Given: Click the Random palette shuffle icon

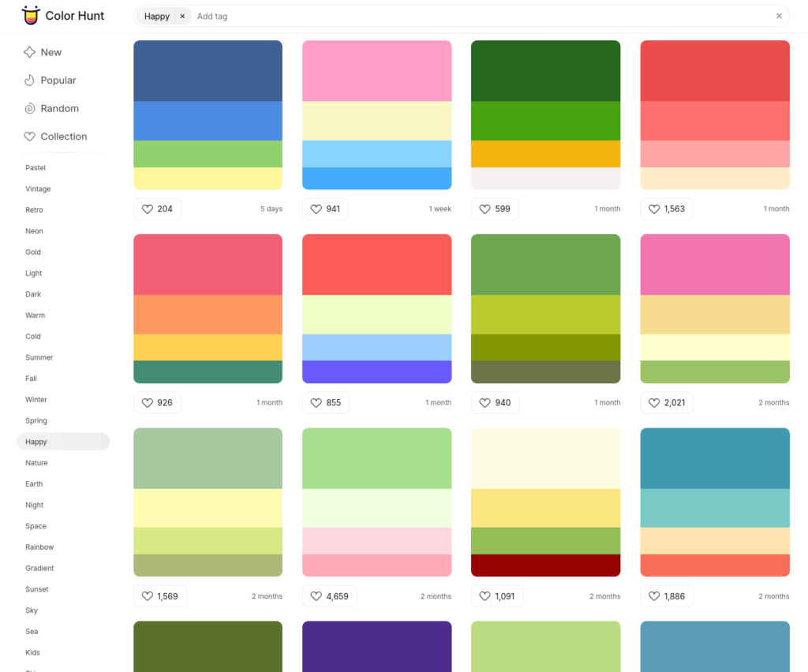Looking at the screenshot, I should 29,108.
